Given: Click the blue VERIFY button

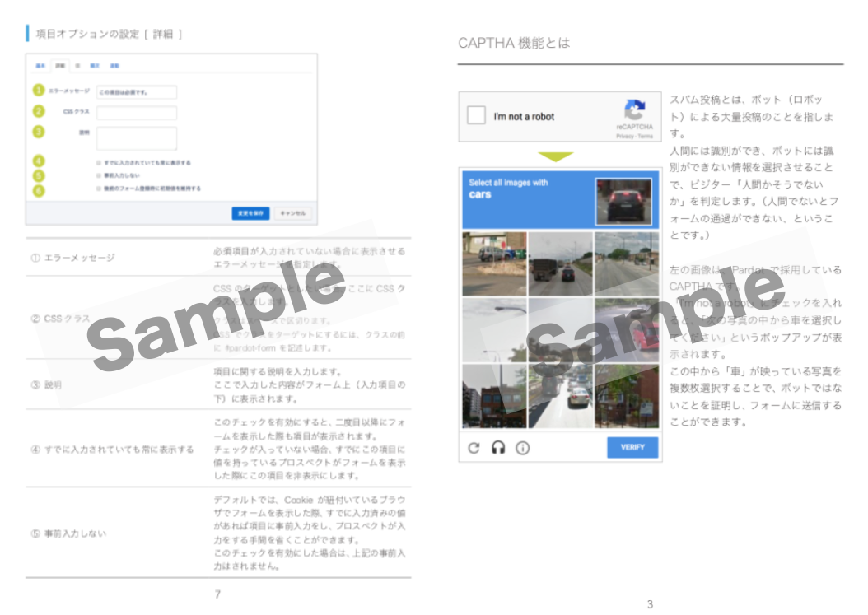Looking at the screenshot, I should (x=632, y=447).
